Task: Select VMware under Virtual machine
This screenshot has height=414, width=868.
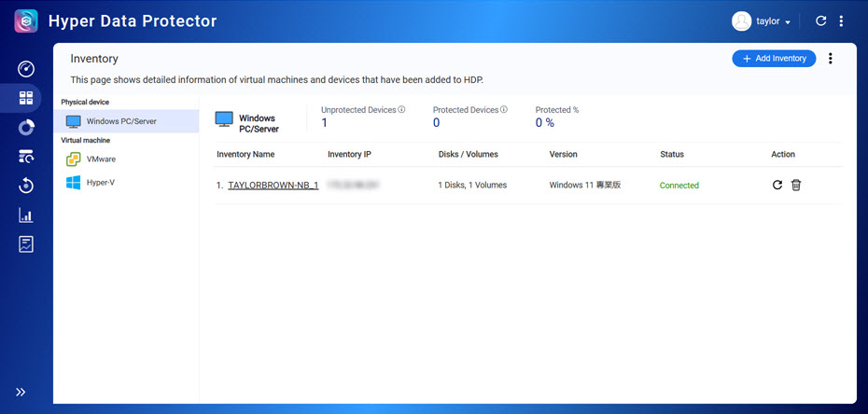Action: click(x=101, y=159)
